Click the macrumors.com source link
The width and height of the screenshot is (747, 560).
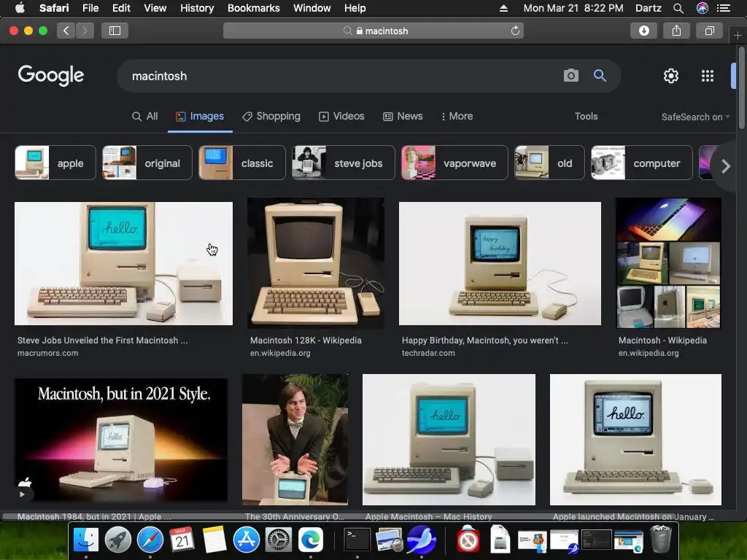coord(47,354)
